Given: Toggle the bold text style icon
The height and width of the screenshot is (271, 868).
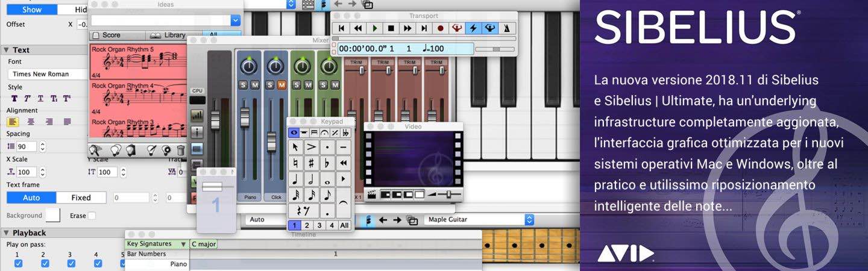Looking at the screenshot, I should (14, 98).
